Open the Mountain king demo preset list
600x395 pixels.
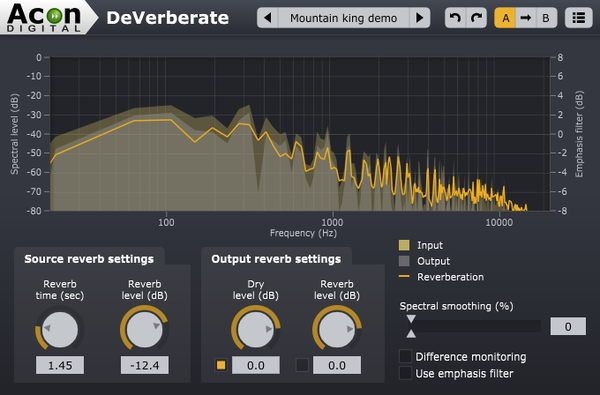344,18
